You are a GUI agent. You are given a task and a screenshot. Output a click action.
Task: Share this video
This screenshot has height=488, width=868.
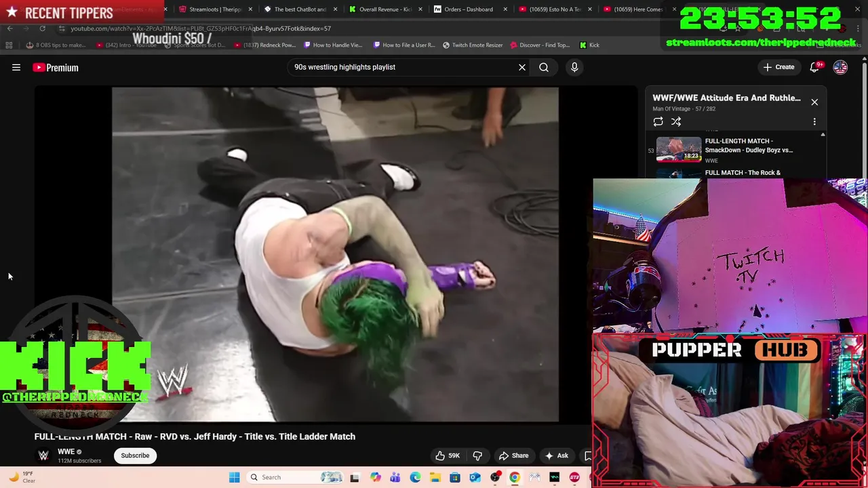(513, 455)
